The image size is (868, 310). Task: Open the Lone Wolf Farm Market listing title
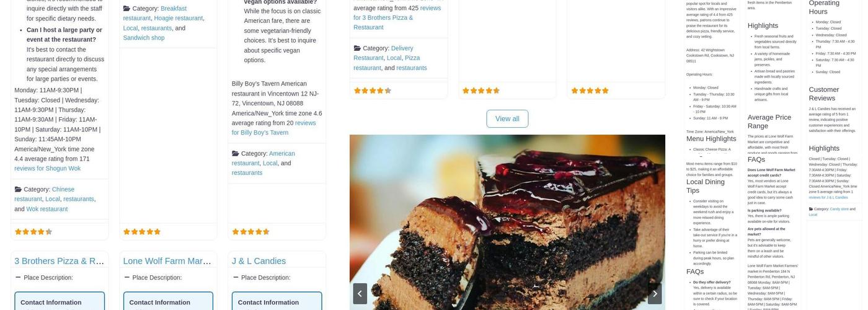click(x=167, y=261)
